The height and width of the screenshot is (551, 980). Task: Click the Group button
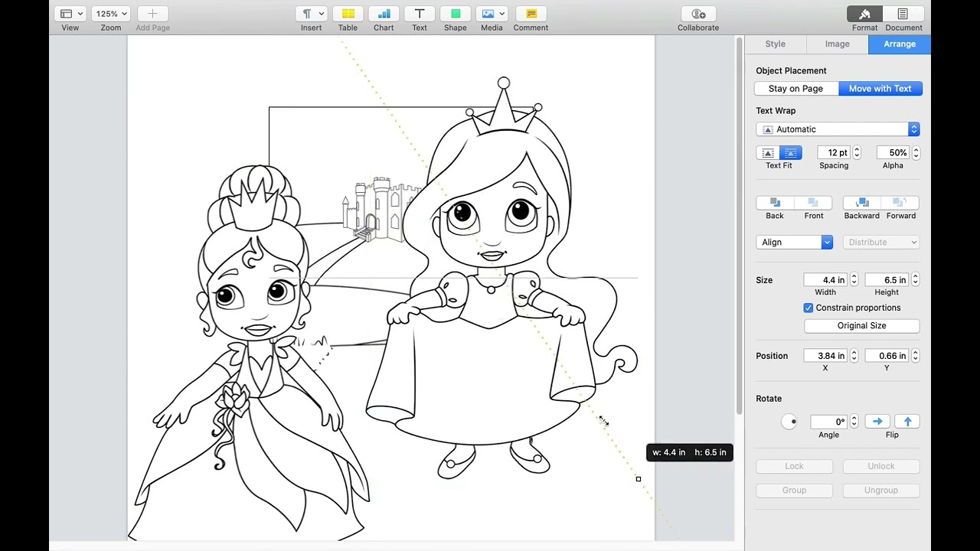(x=794, y=491)
